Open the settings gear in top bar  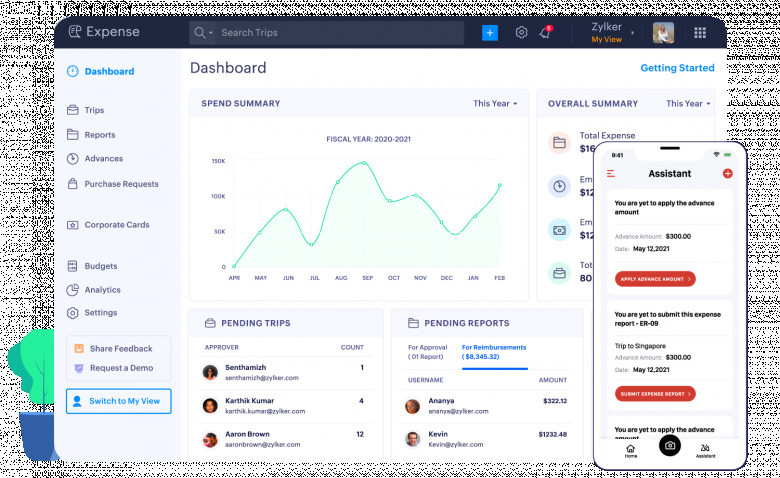(521, 33)
